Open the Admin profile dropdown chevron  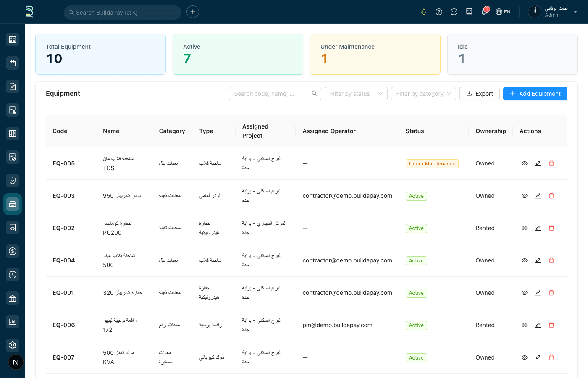point(575,12)
